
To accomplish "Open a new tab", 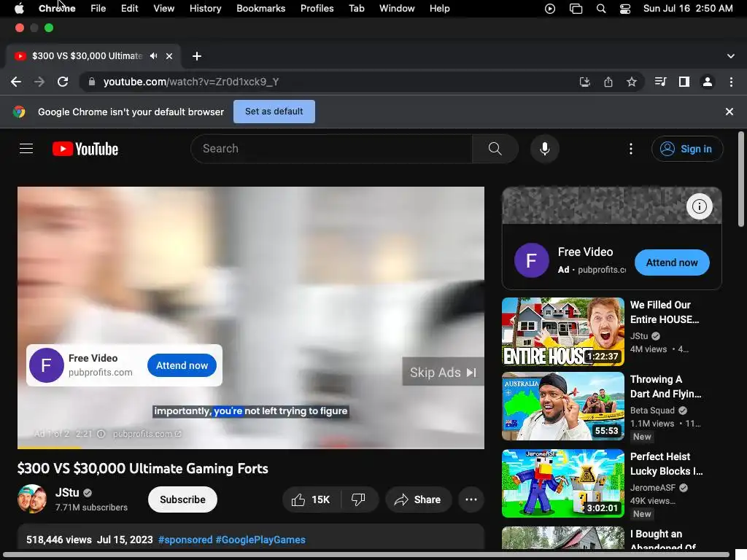I will coord(197,55).
